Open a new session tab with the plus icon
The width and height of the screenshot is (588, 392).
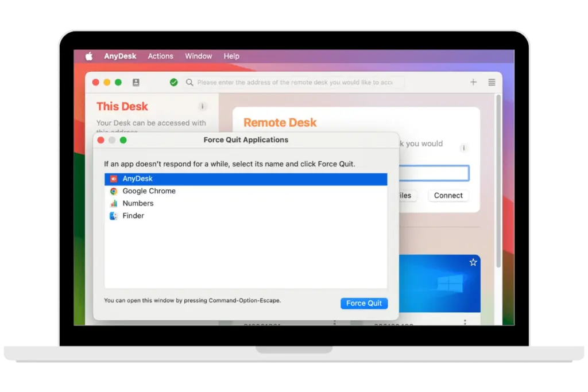click(x=473, y=82)
